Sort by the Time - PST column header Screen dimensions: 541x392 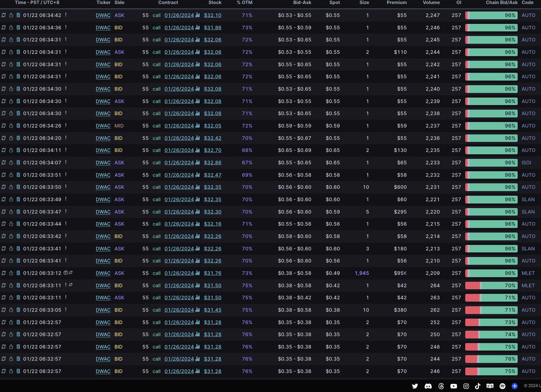tap(37, 3)
